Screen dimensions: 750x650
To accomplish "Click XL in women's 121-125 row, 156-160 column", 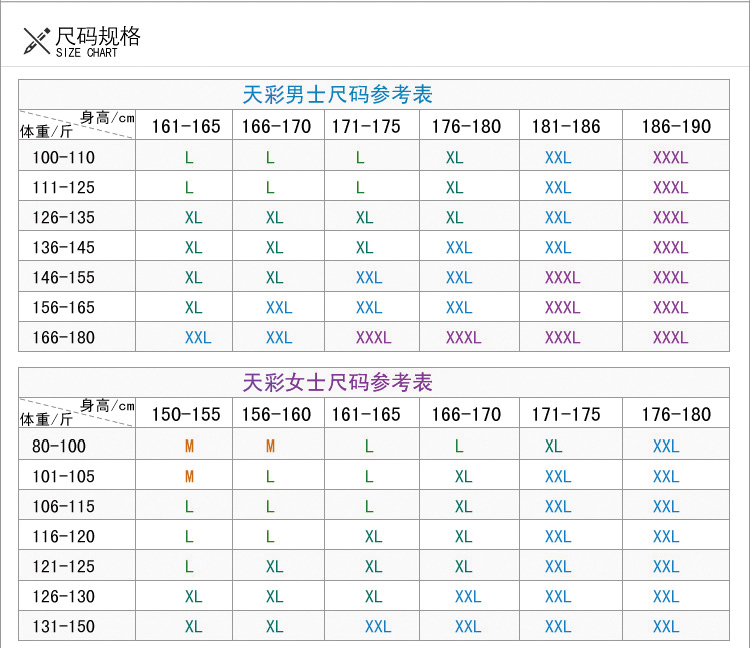I will click(275, 567).
